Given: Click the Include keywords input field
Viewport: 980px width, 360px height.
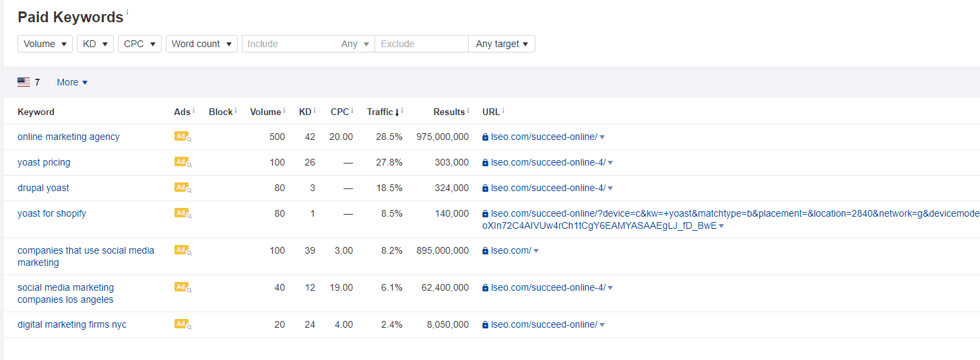Looking at the screenshot, I should [x=288, y=44].
